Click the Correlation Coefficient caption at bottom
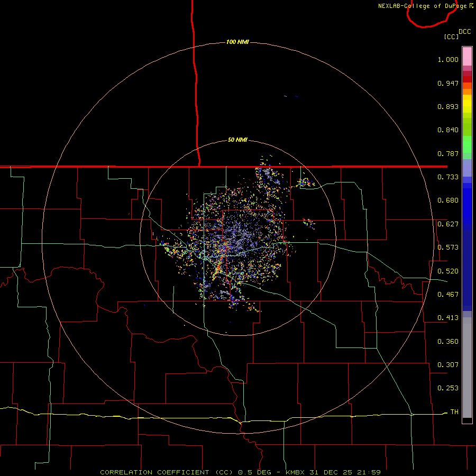Viewport: 476px width, 476px height. pyautogui.click(x=240, y=472)
